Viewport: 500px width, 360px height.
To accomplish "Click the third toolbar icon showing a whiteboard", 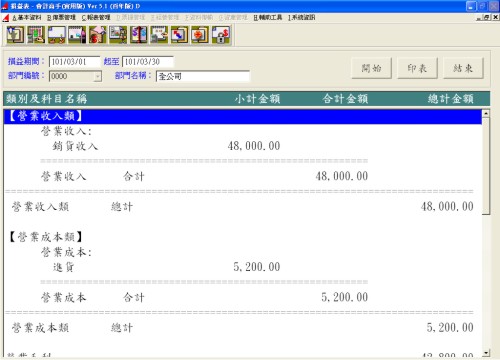I will pos(57,35).
